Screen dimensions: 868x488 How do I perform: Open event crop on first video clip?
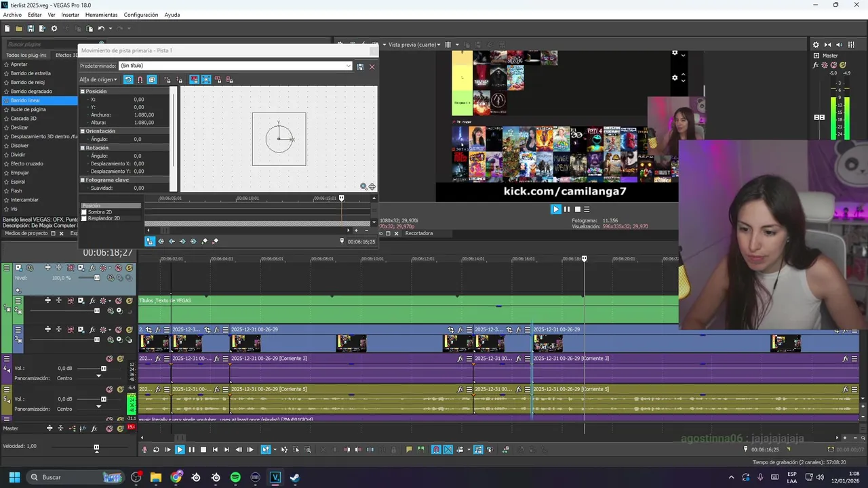click(149, 330)
